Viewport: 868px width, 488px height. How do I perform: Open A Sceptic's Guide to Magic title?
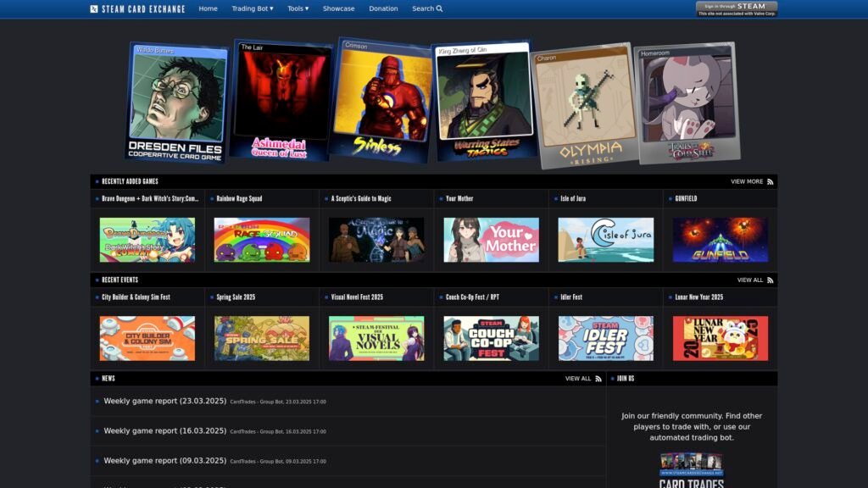point(361,198)
